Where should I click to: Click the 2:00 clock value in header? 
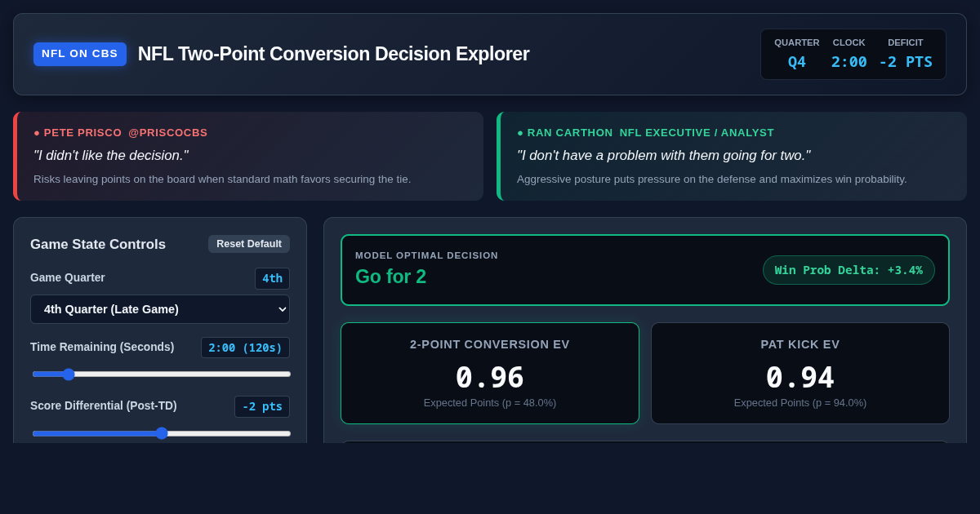point(849,62)
